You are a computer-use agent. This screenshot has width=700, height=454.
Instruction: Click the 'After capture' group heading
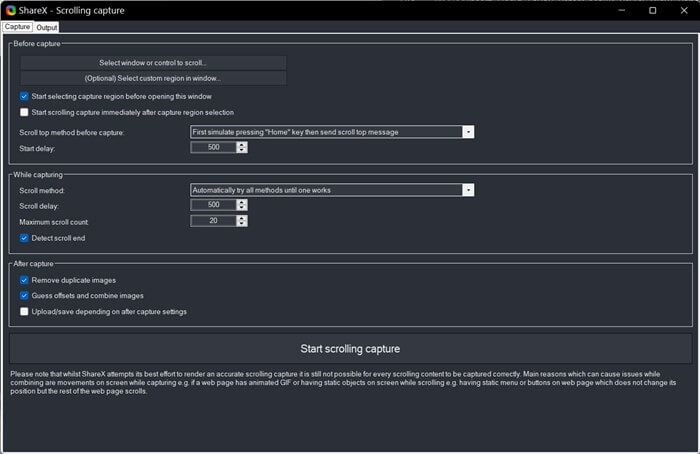click(33, 264)
